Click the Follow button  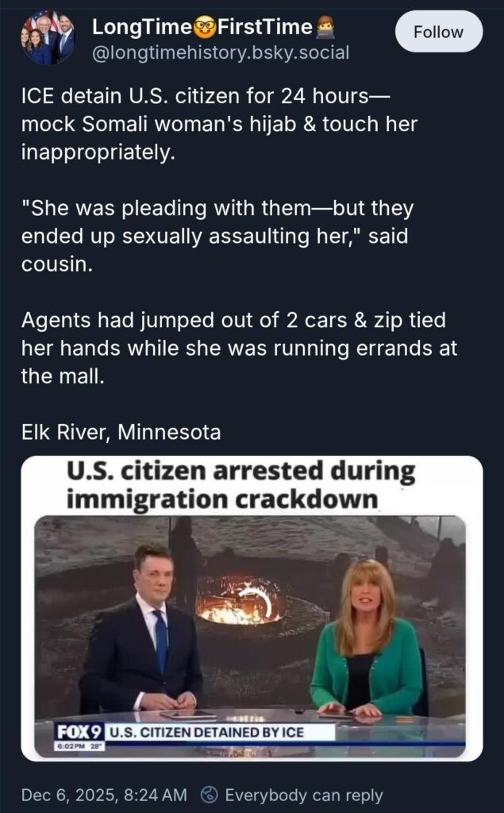439,32
